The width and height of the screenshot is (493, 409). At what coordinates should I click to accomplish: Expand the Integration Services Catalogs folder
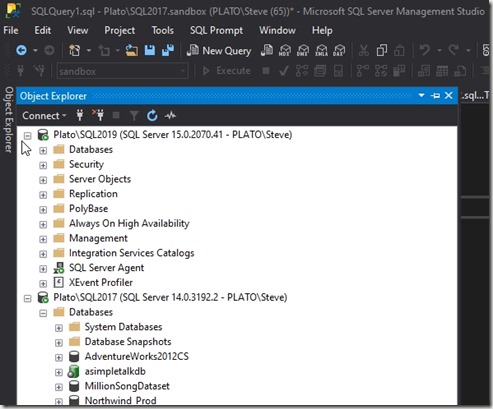43,254
